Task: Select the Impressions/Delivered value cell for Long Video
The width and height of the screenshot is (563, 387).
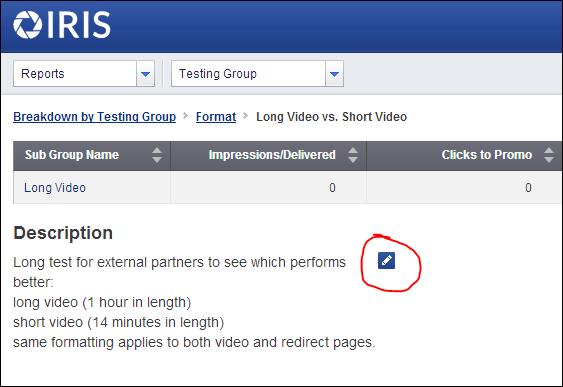Action: (269, 187)
